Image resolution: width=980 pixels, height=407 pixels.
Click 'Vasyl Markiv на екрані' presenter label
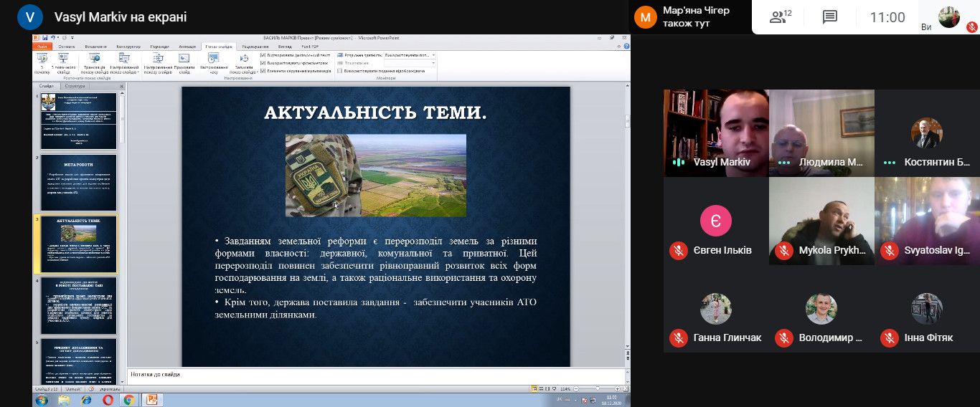click(x=121, y=17)
